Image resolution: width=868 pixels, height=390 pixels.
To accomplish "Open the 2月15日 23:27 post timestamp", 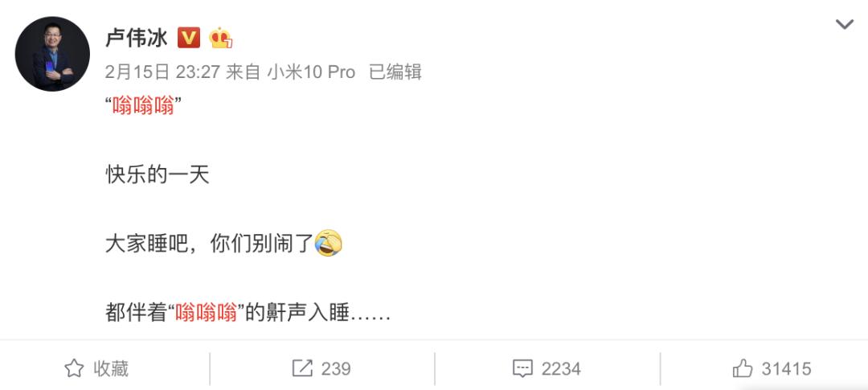I will click(x=163, y=72).
